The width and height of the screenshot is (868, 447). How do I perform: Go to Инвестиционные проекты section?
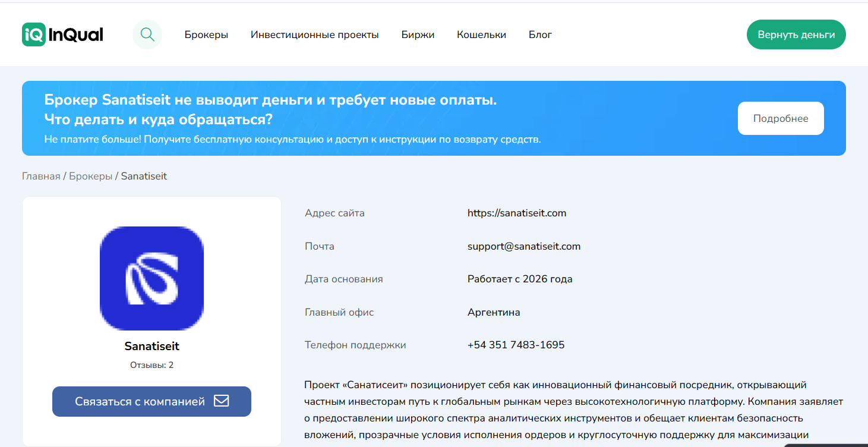point(314,34)
